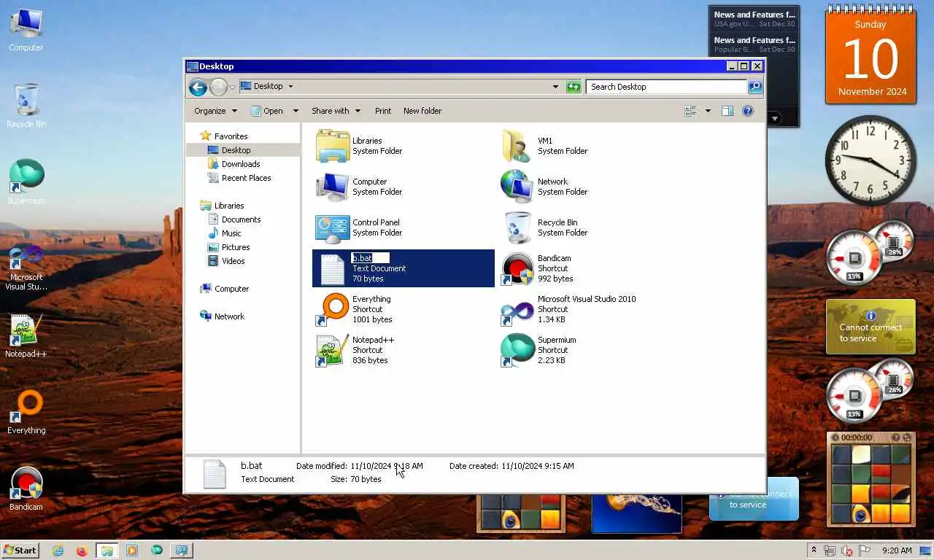Click the Date created value in details pane

click(538, 466)
